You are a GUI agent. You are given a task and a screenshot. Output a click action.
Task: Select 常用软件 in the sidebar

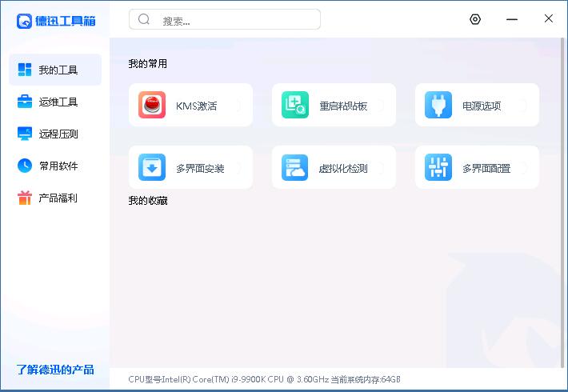tap(55, 166)
